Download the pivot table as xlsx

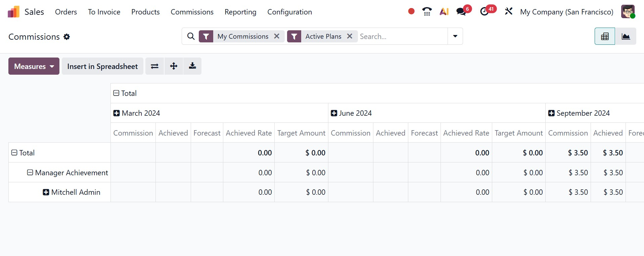click(192, 66)
